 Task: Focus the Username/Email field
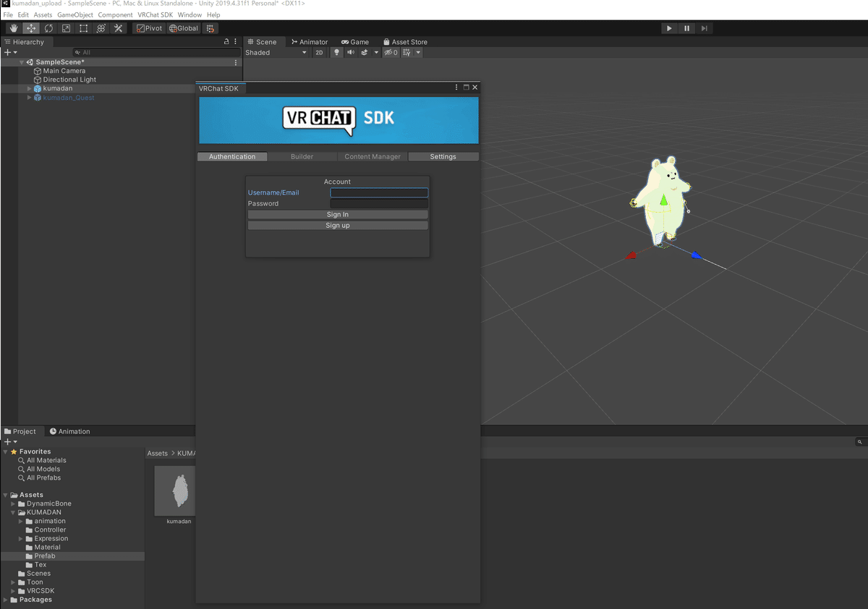[x=379, y=192]
